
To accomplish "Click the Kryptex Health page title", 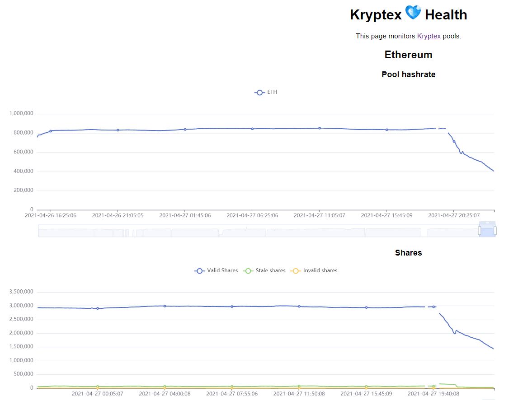I will (409, 14).
